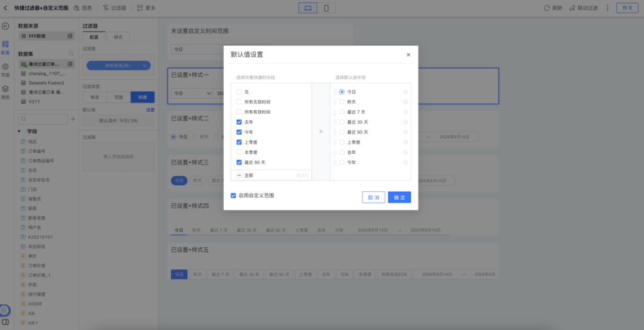Switch to the 样式 tab
644x330 pixels.
pos(118,37)
